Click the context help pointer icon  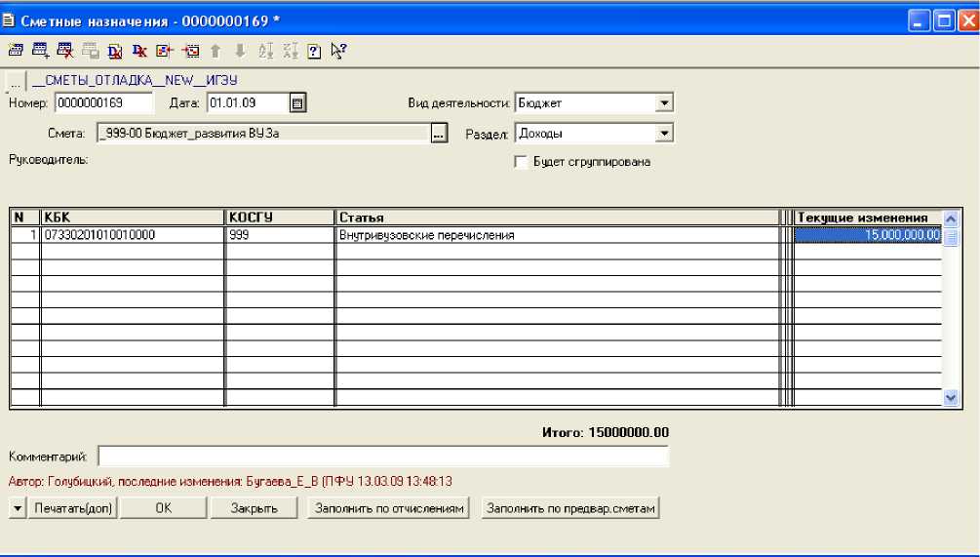pos(338,51)
